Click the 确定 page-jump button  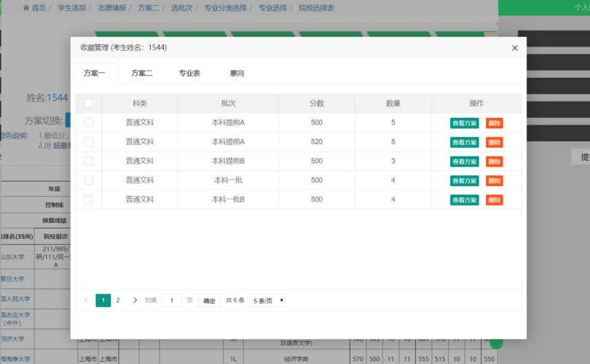tap(209, 301)
